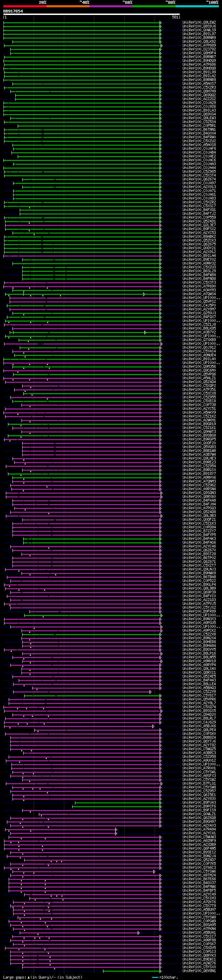Open the UniRef100_Q9SQN3 entry

tap(199, 493)
